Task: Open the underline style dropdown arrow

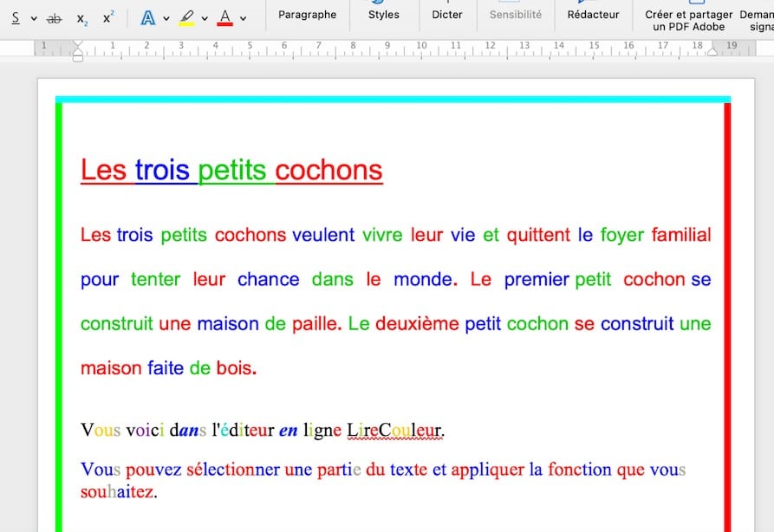Action: [x=34, y=18]
